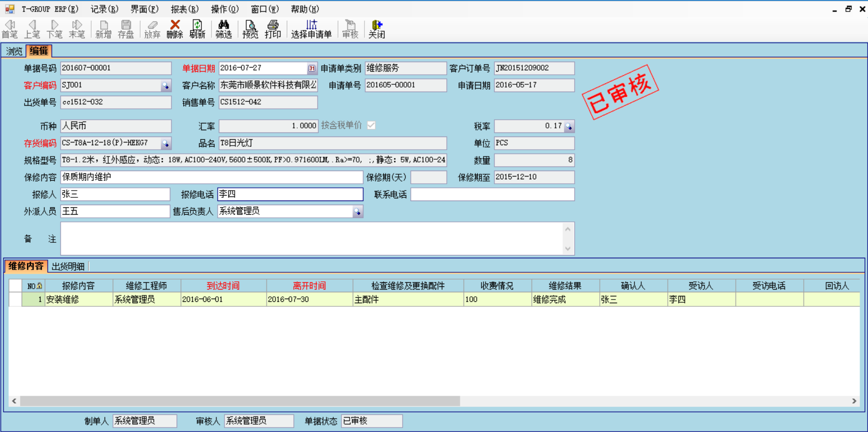This screenshot has height=432, width=868.
Task: Select the 2016-07-30 departure date cell
Action: [310, 299]
